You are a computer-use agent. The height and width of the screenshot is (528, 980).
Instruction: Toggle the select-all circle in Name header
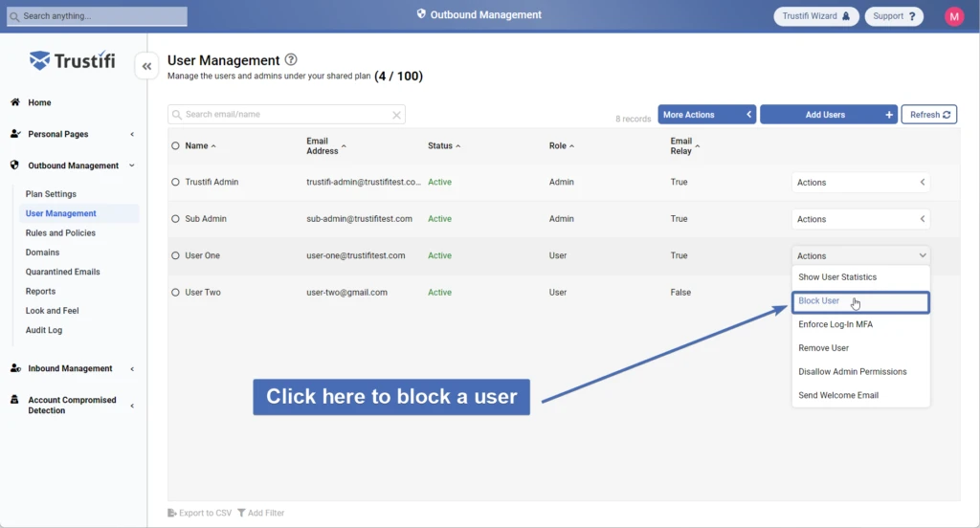[175, 146]
